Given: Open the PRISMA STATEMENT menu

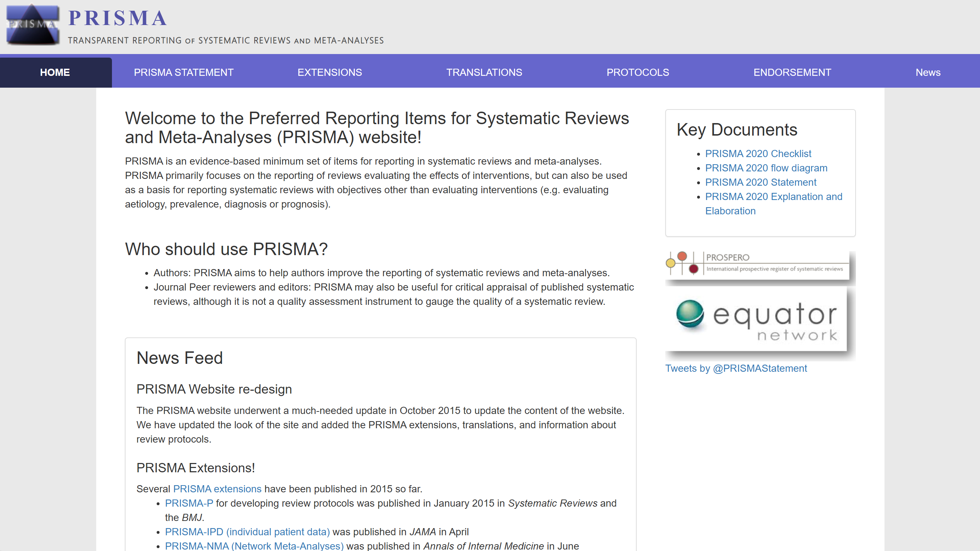Looking at the screenshot, I should [x=183, y=72].
